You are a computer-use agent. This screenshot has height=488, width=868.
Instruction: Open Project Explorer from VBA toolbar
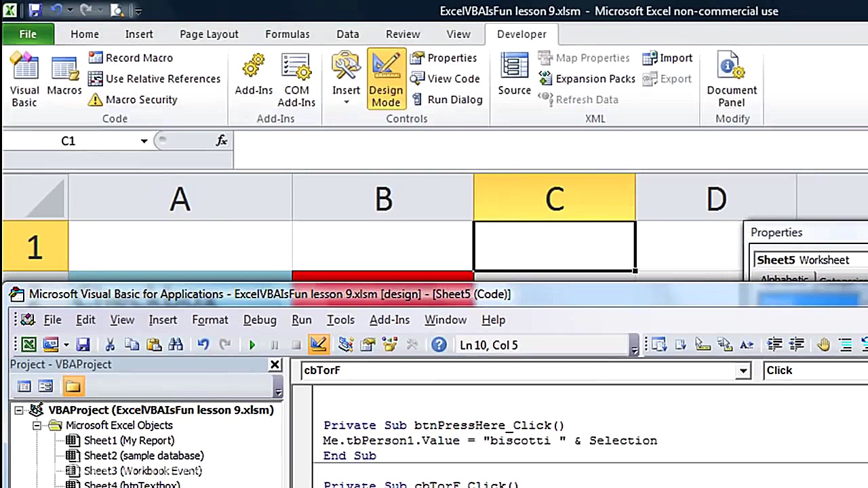click(x=346, y=345)
